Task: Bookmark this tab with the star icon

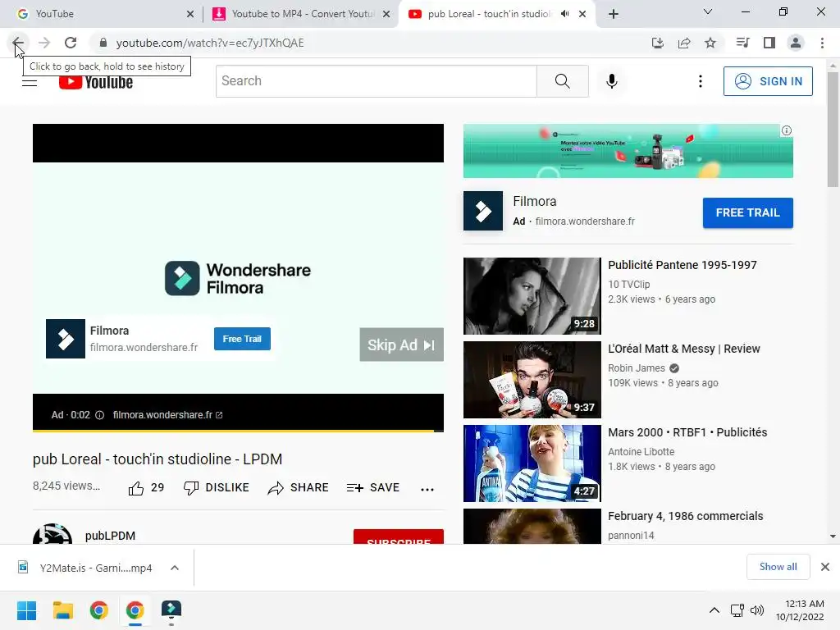Action: click(710, 43)
